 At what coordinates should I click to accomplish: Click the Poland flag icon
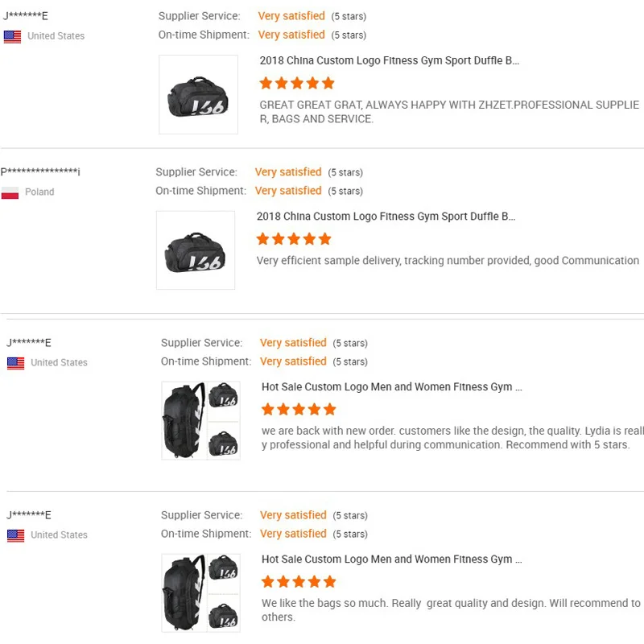point(13,192)
